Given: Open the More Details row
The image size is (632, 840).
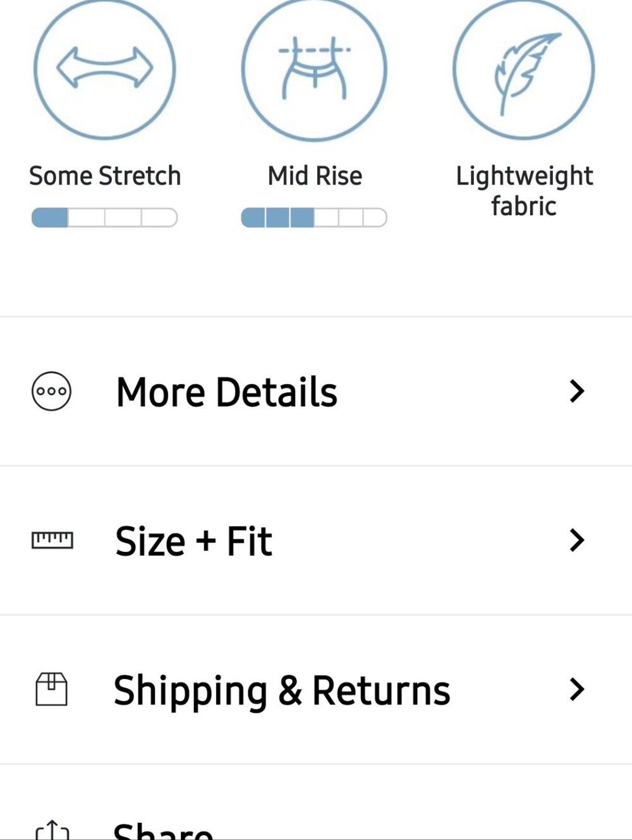Looking at the screenshot, I should point(316,392).
